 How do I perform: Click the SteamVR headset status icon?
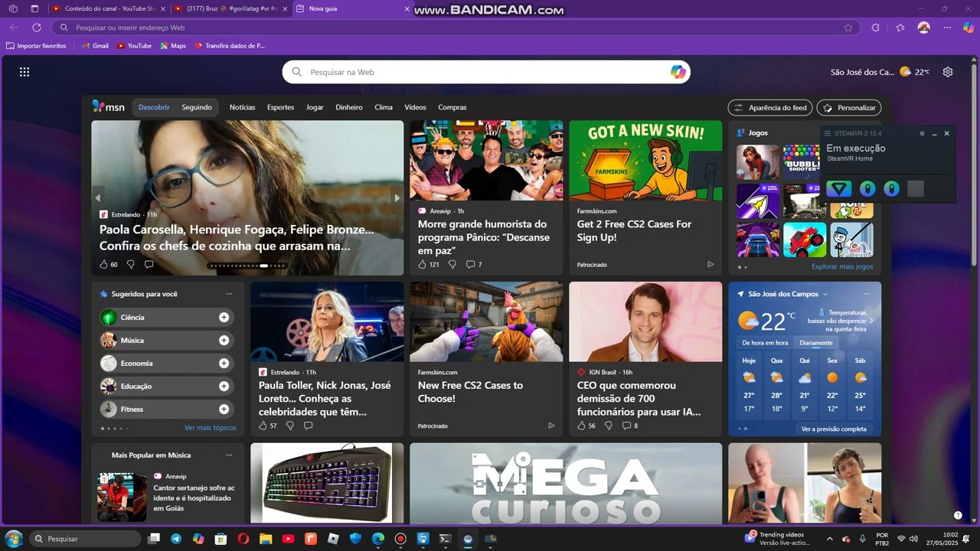tap(840, 189)
